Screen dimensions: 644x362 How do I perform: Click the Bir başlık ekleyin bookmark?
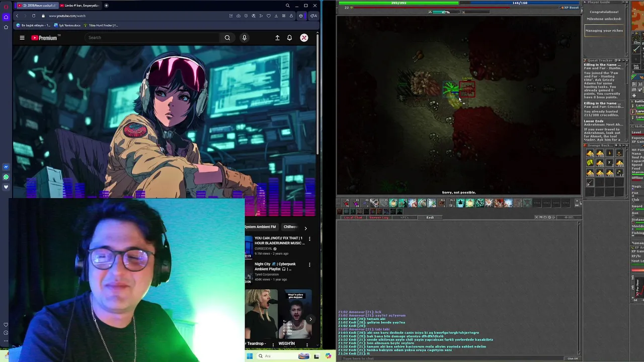(33, 25)
